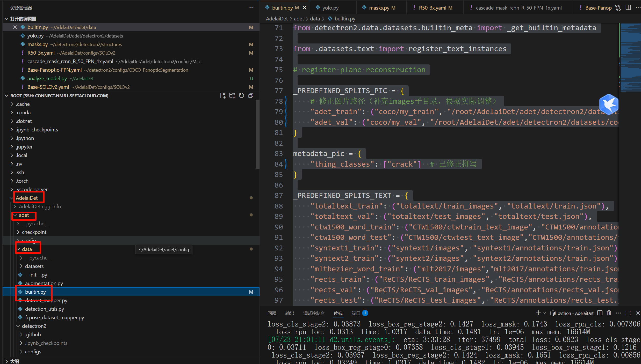Split the terminal panel
Screen dimensions: 641x364
pyautogui.click(x=600, y=313)
